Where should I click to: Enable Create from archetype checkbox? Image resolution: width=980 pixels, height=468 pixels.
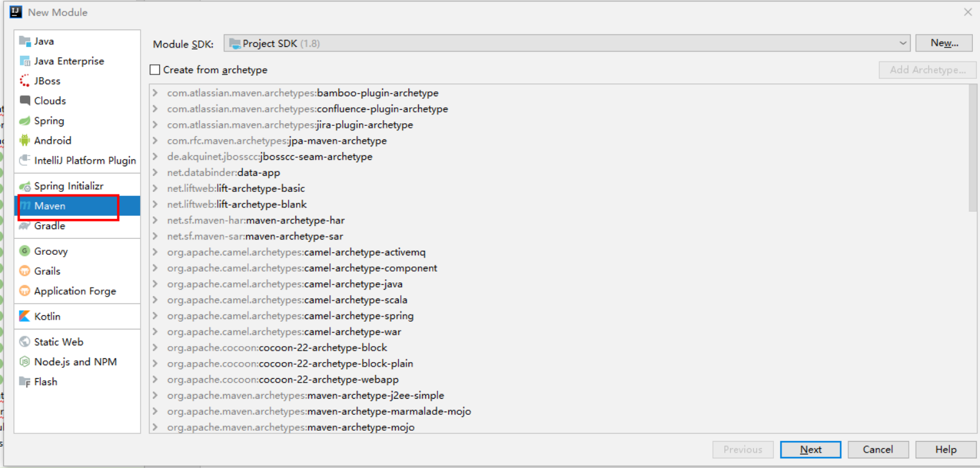155,70
